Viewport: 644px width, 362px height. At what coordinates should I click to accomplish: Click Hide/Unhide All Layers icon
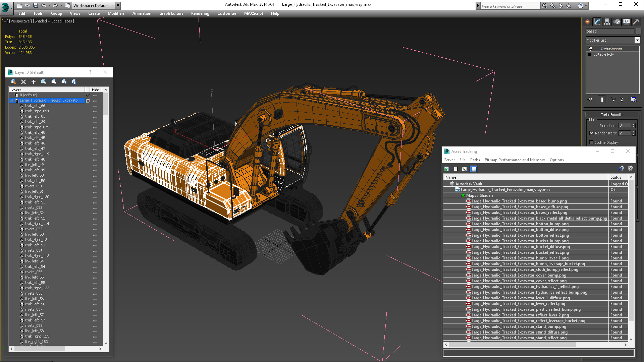tap(64, 82)
